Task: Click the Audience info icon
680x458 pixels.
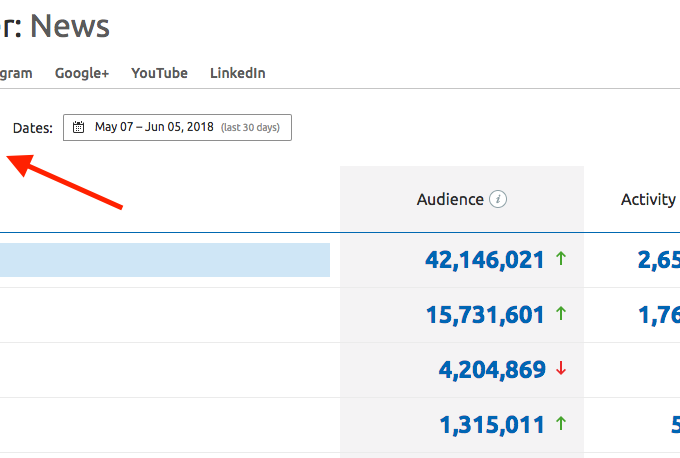Action: (498, 199)
